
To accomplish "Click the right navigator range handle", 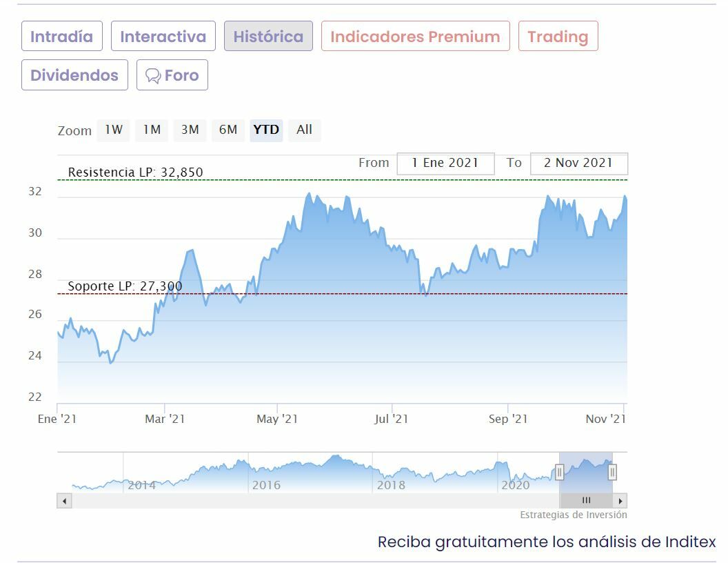I will click(x=612, y=472).
